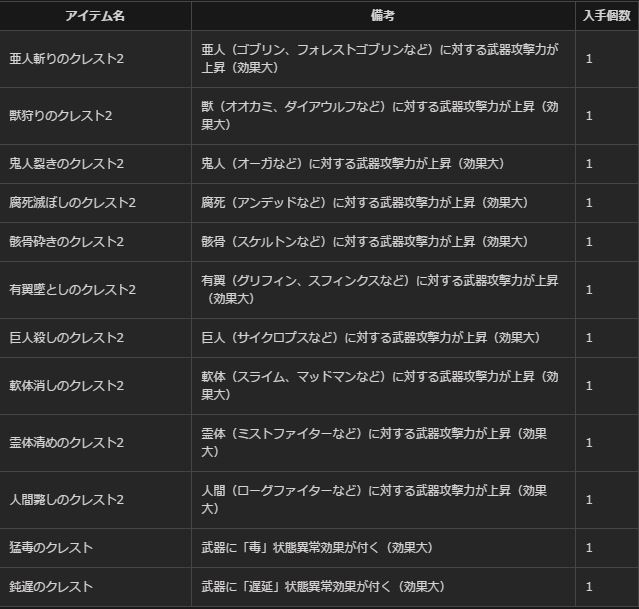Click quantity 1 in 人間斃しのクレスト2 row
The height and width of the screenshot is (609, 639).
(x=589, y=500)
